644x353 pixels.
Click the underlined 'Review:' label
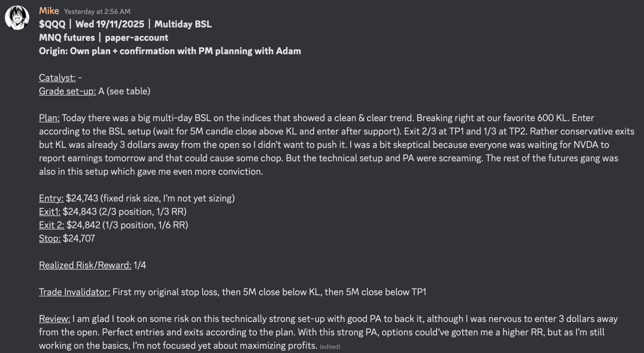(x=54, y=319)
